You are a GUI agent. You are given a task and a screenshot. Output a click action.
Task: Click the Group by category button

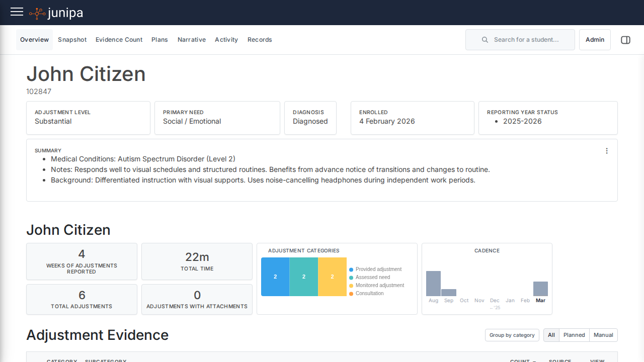tap(512, 335)
